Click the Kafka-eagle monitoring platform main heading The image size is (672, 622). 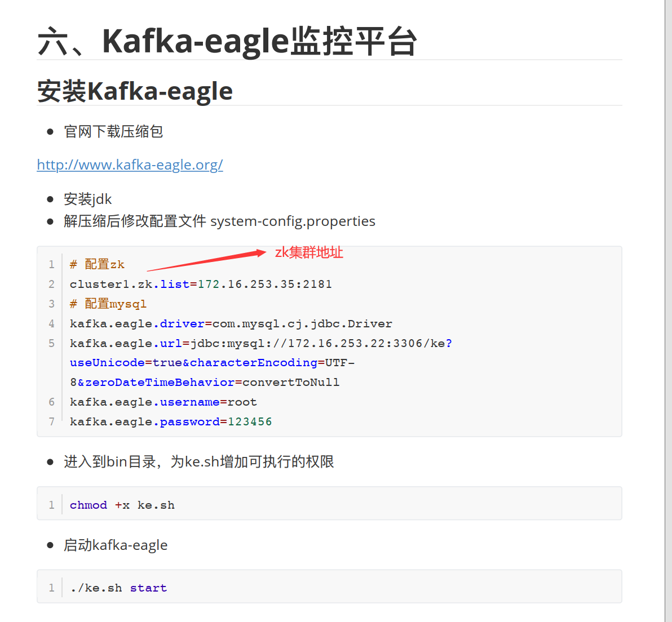click(x=227, y=41)
